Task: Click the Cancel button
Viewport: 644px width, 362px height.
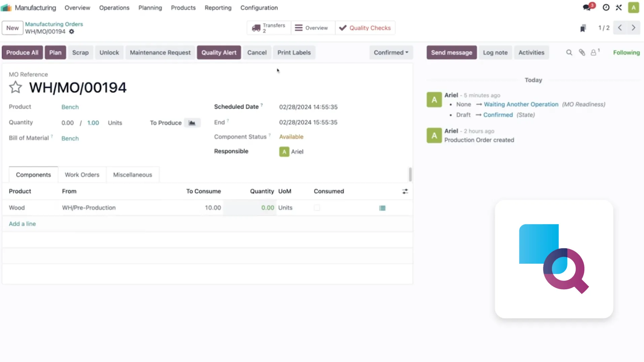Action: pos(257,52)
